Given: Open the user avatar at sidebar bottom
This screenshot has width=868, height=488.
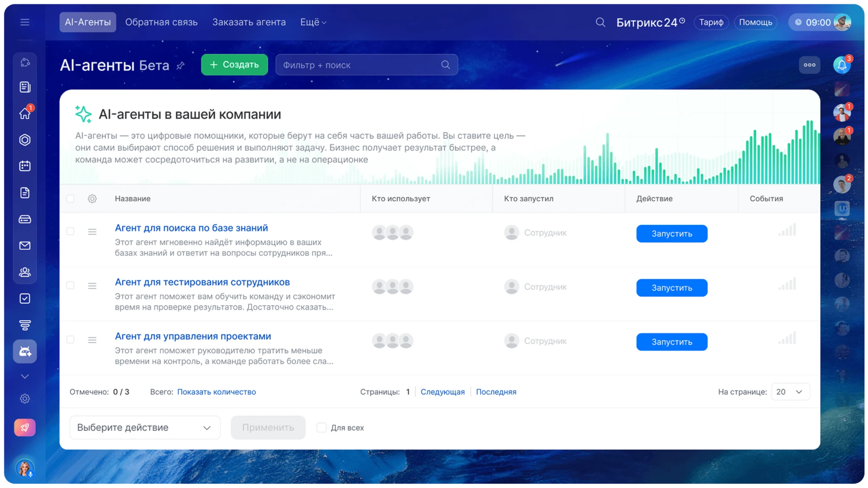Looking at the screenshot, I should [25, 468].
